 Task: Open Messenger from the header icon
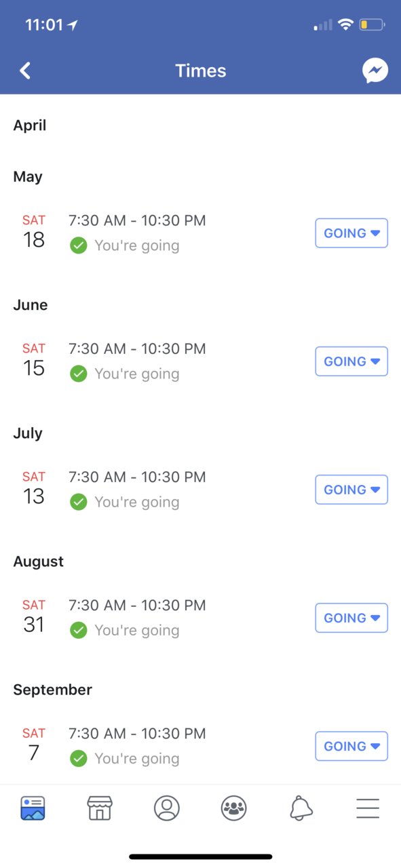(x=375, y=71)
